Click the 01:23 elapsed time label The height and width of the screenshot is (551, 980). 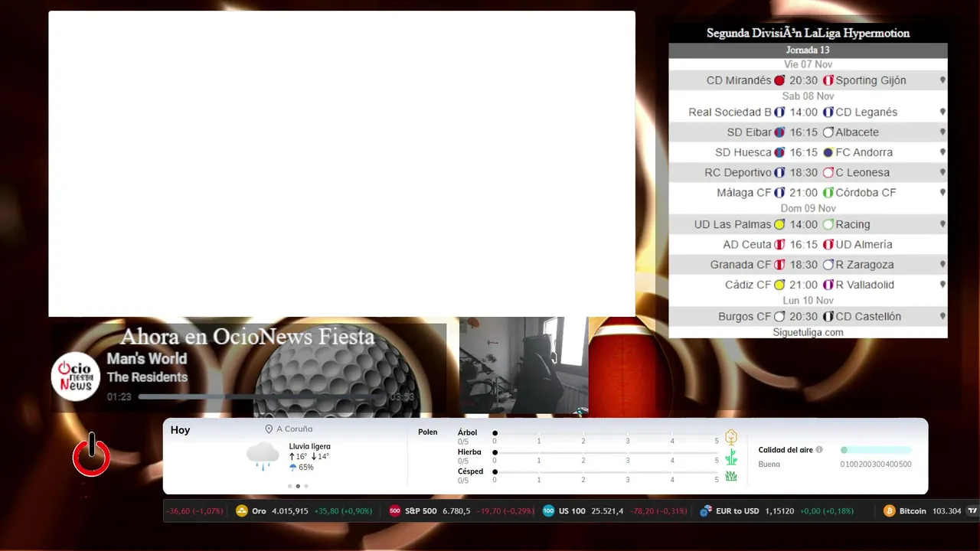click(119, 397)
